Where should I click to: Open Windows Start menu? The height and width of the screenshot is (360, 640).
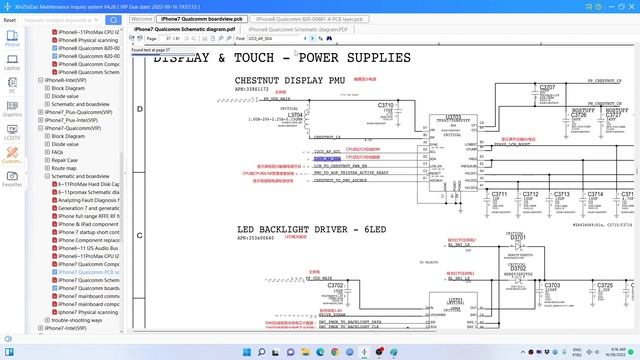pos(247,352)
